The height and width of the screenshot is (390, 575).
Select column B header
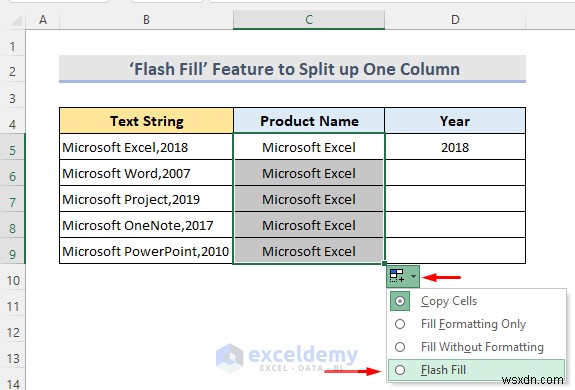(146, 19)
